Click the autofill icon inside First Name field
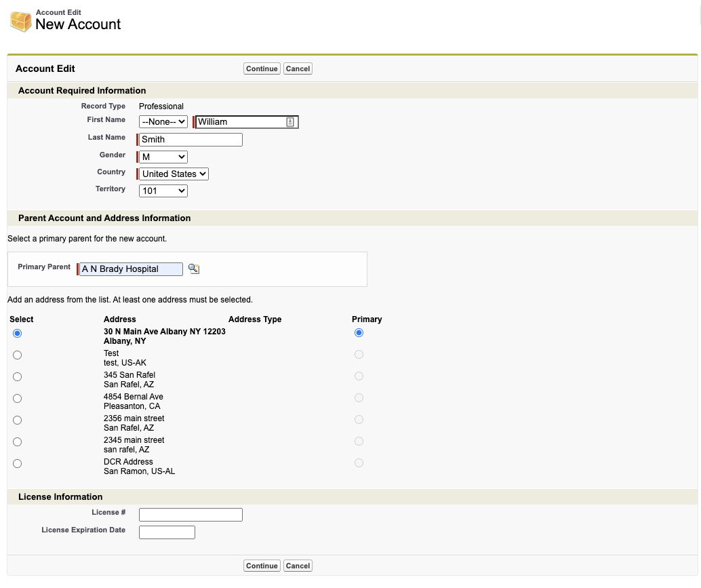The width and height of the screenshot is (701, 588). tap(290, 122)
